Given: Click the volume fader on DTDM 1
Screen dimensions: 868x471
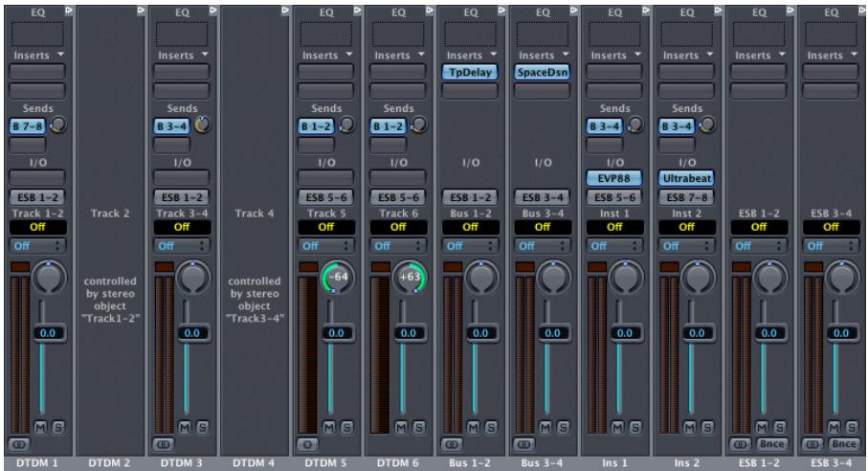Looking at the screenshot, I should point(48,332).
